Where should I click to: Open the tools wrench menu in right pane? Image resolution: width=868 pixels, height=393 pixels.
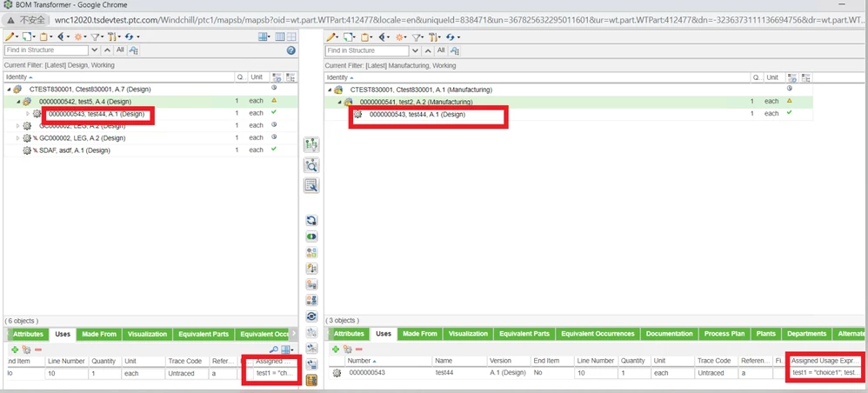pos(435,37)
